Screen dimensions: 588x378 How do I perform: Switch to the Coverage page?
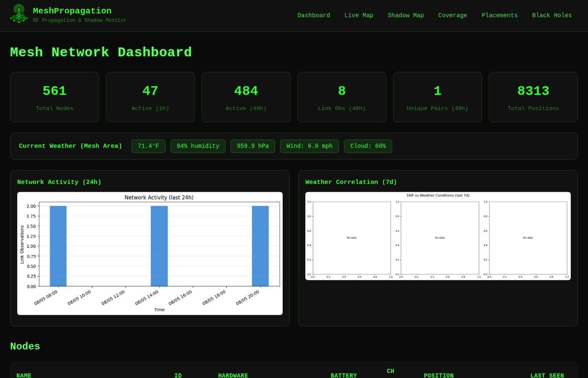tap(452, 15)
